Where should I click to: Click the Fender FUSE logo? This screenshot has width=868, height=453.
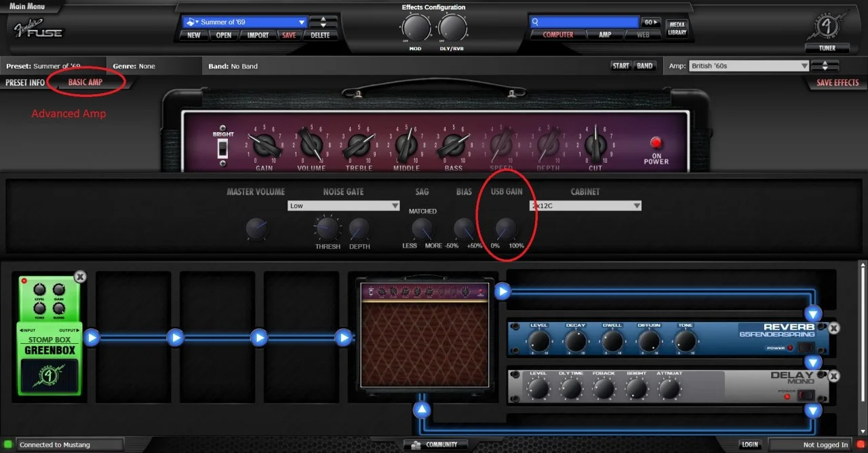39,28
